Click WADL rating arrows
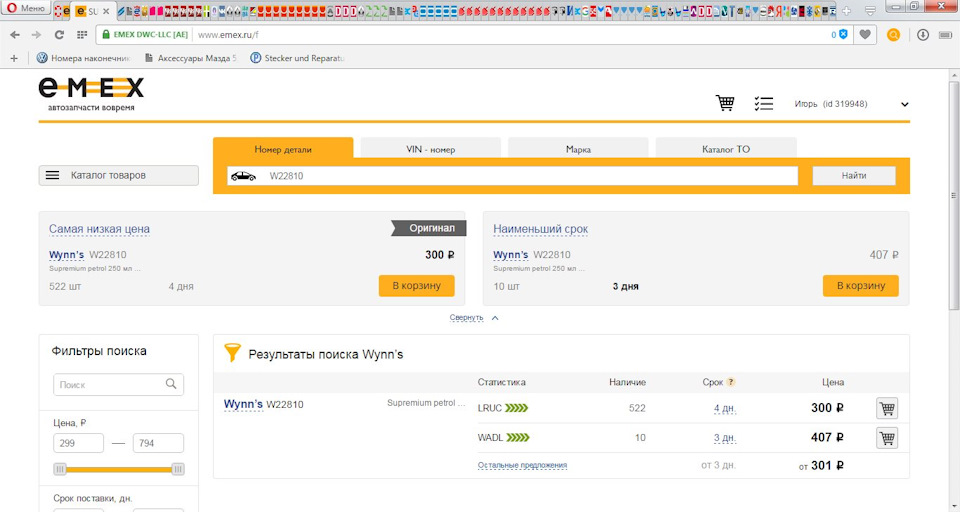Image resolution: width=960 pixels, height=512 pixels. point(518,437)
